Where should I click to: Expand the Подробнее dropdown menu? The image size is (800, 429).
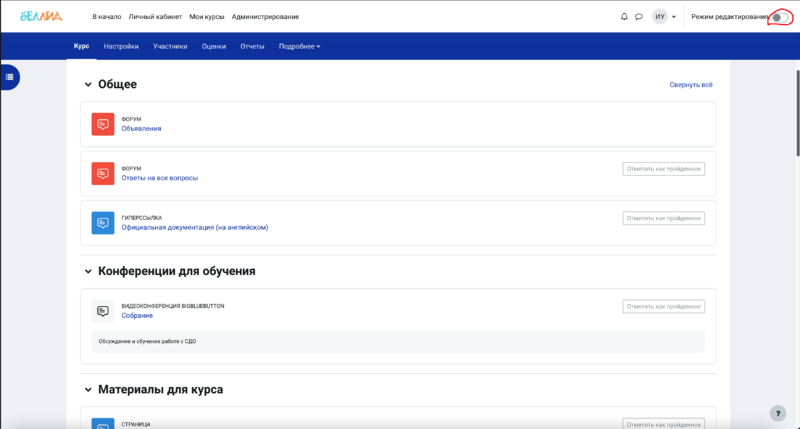pos(299,46)
